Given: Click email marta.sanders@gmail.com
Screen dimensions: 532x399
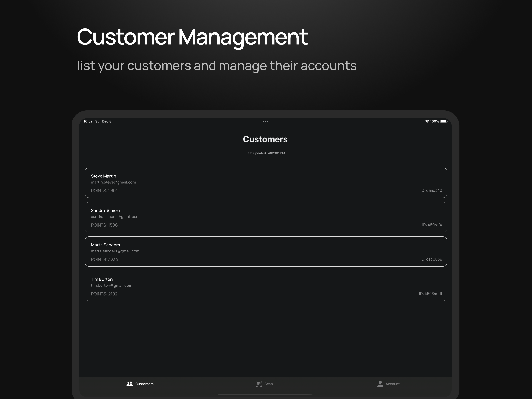Looking at the screenshot, I should click(115, 251).
